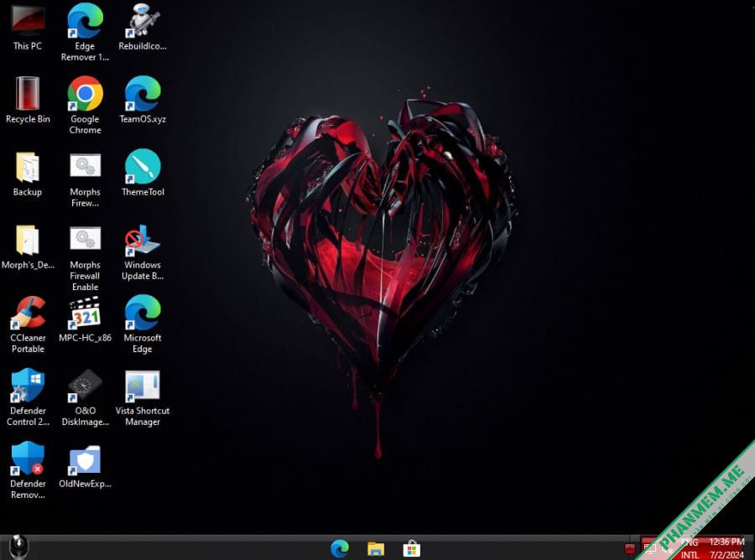
Task: Open the Recycle Bin icon
Action: 28,100
